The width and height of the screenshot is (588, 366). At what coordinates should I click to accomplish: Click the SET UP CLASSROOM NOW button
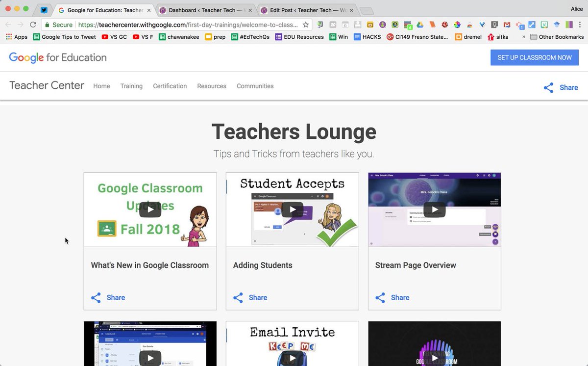(x=535, y=57)
